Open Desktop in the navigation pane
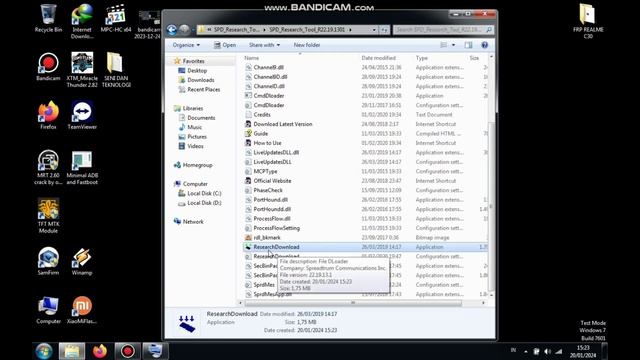 [x=197, y=71]
